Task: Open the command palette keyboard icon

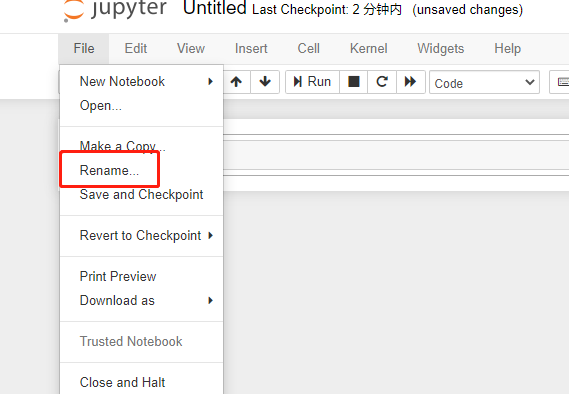Action: click(x=561, y=82)
